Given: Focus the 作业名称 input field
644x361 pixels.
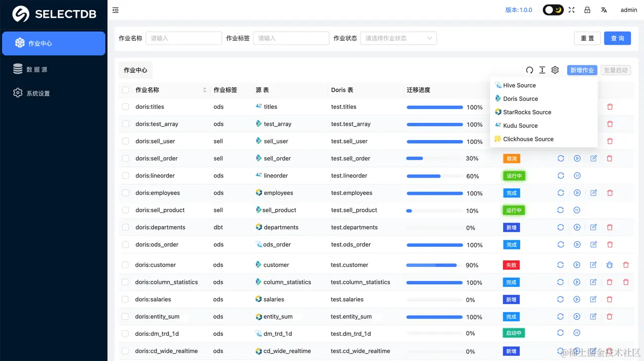Looking at the screenshot, I should [x=184, y=38].
